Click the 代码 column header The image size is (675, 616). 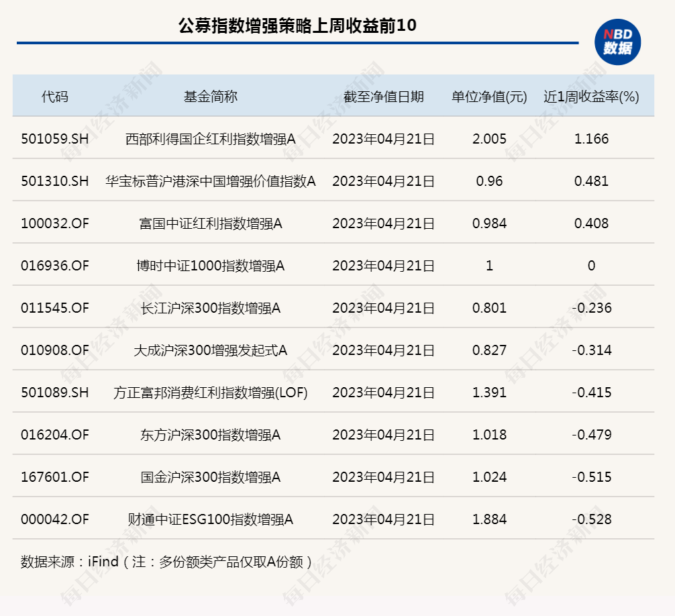point(55,97)
